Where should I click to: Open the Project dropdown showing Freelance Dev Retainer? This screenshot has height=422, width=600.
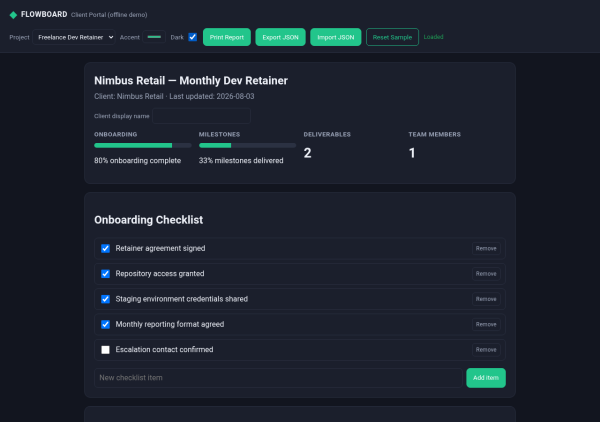[74, 37]
